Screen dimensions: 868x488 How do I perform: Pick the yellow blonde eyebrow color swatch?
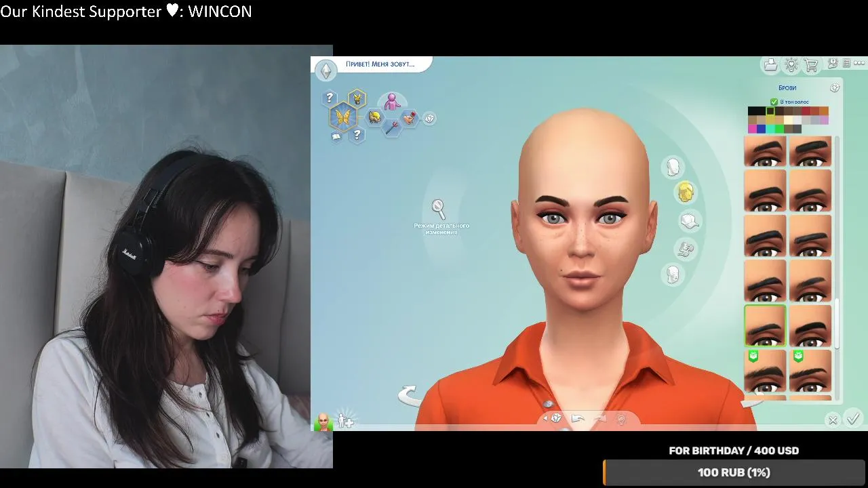tap(770, 120)
